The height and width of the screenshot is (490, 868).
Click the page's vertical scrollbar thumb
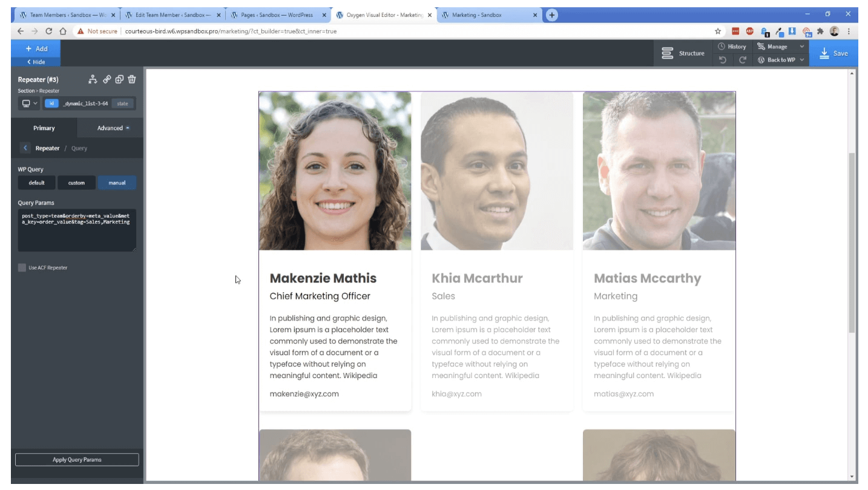tap(852, 242)
